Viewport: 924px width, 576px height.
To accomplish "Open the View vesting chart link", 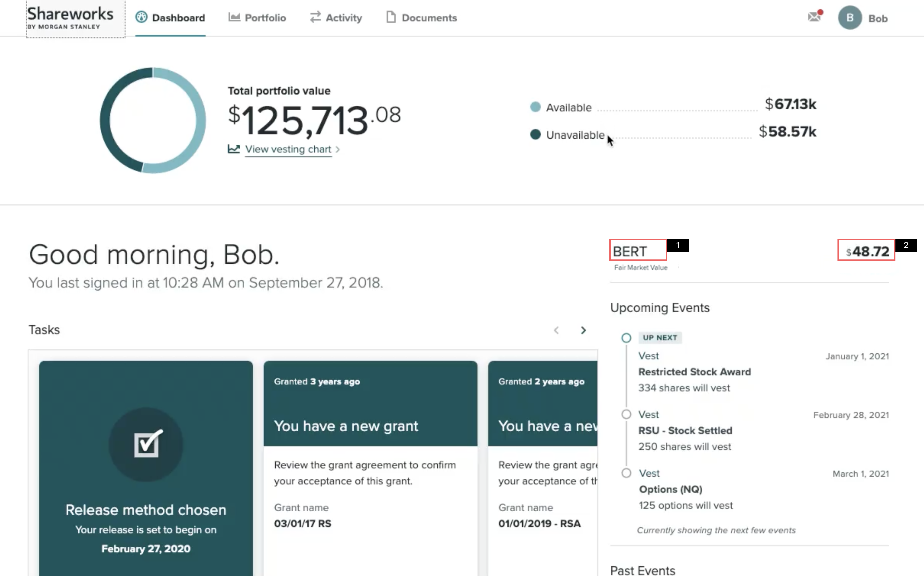I will tap(288, 149).
